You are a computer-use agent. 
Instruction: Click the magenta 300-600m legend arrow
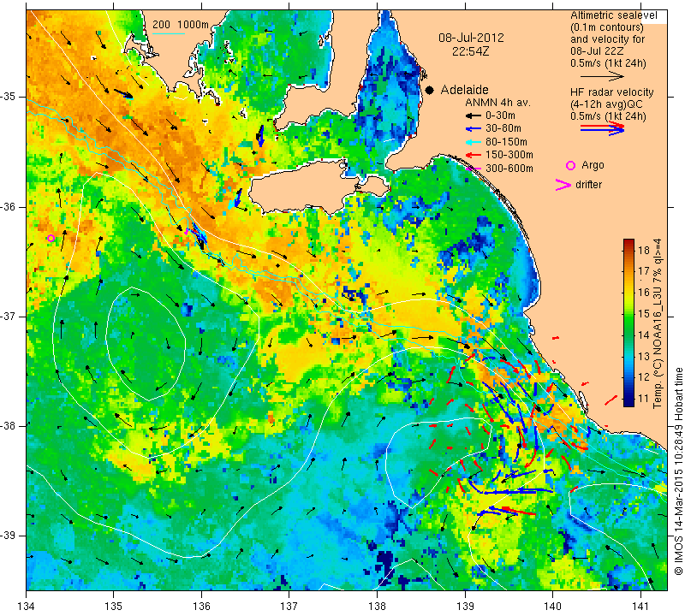(x=474, y=168)
